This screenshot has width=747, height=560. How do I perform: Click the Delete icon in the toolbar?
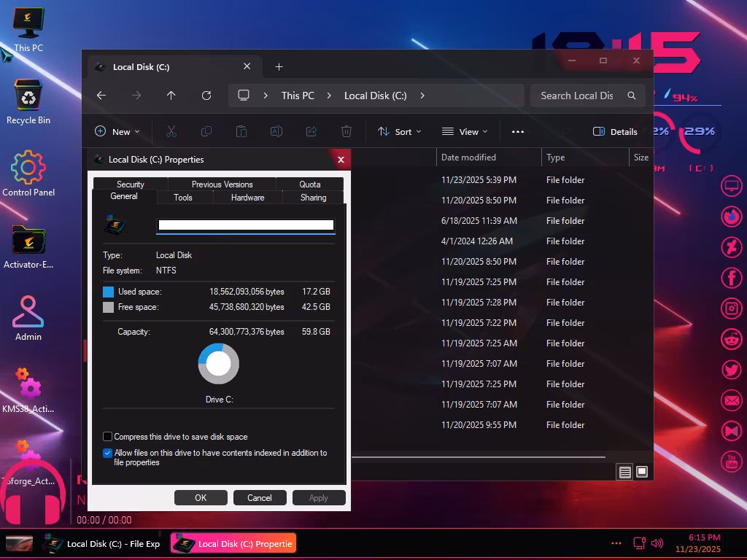pos(347,131)
